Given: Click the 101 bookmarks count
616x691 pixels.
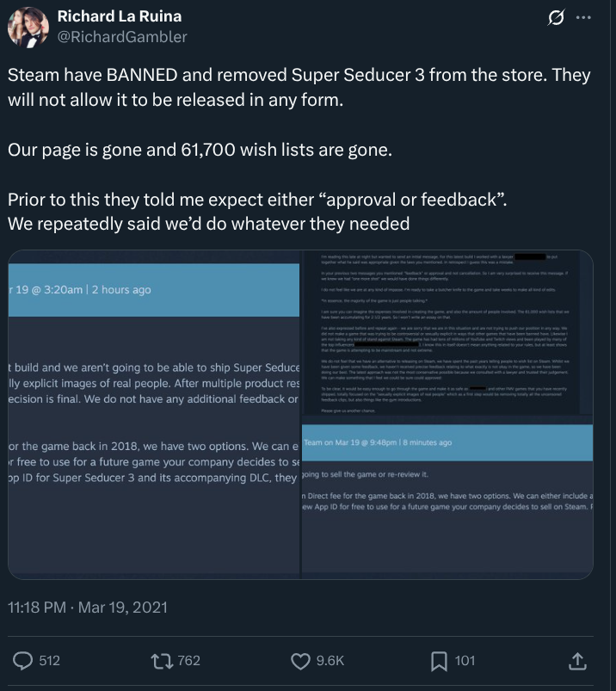Looking at the screenshot, I should coord(465,661).
